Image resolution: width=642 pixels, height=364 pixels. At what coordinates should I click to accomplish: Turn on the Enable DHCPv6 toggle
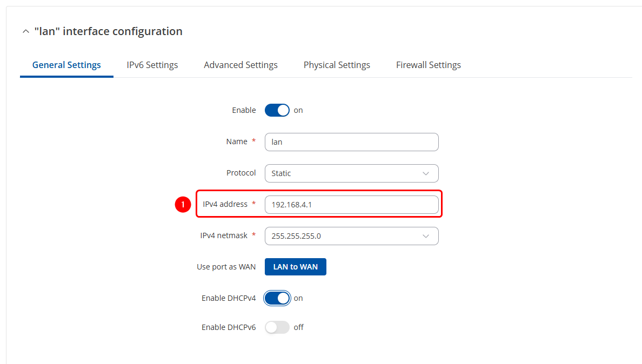coord(277,327)
